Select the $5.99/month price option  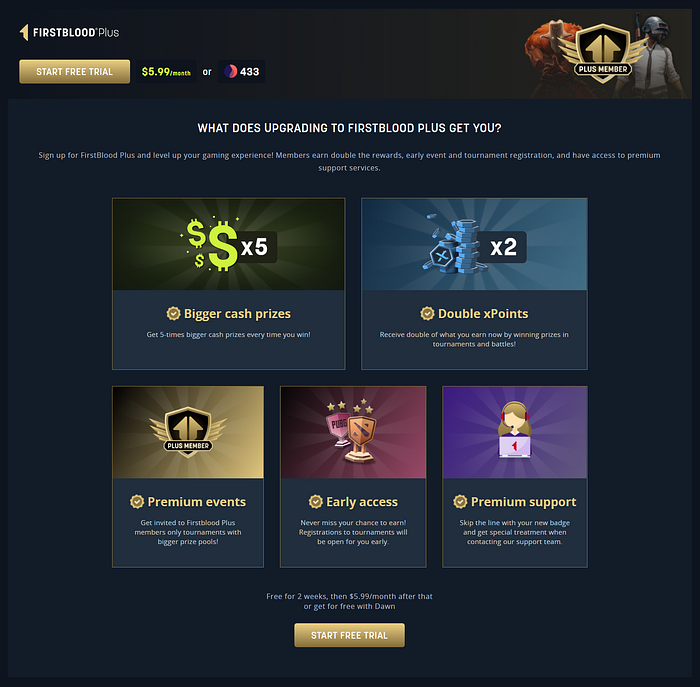pos(166,72)
